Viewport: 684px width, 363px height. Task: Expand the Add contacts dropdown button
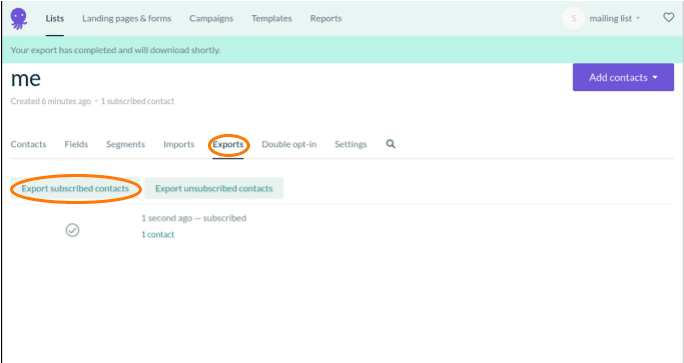623,77
